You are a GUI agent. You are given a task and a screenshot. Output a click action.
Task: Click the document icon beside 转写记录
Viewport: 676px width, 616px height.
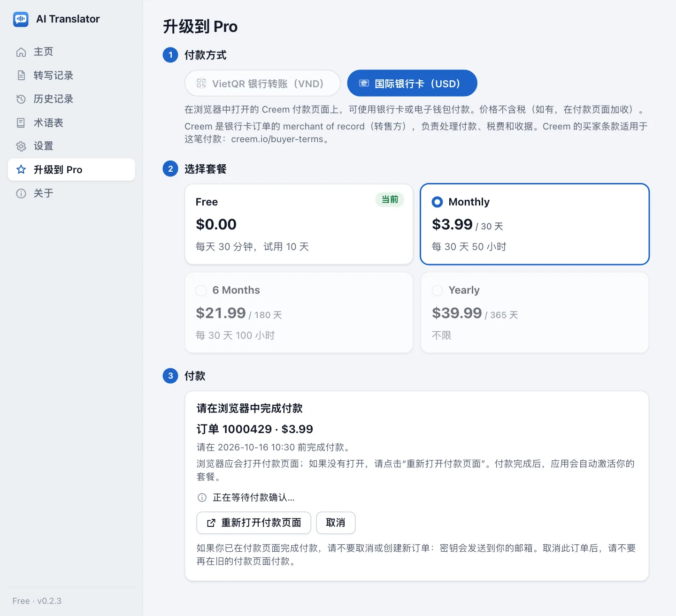click(21, 76)
